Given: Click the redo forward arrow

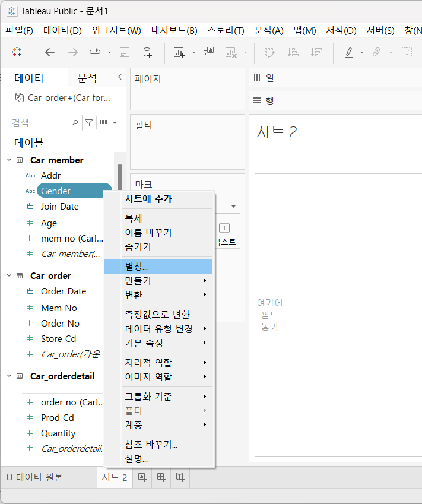Looking at the screenshot, I should coord(73,52).
